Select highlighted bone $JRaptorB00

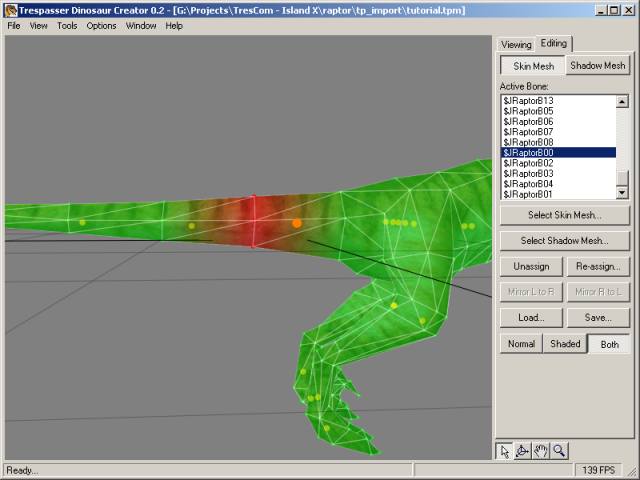[558, 153]
